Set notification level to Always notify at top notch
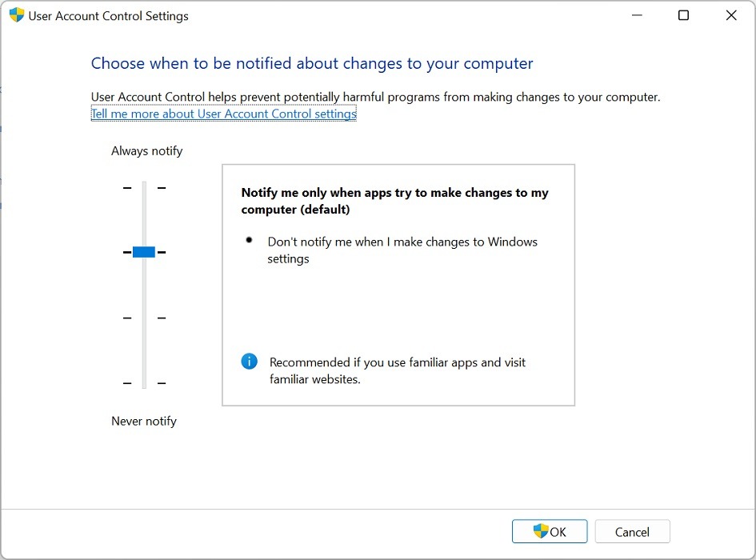This screenshot has width=756, height=560. click(143, 187)
